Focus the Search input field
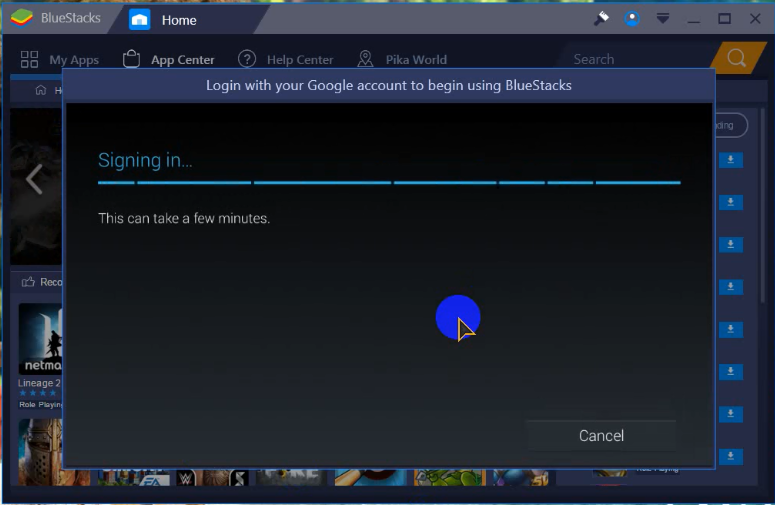Viewport: 775px width, 505px height. tap(638, 59)
